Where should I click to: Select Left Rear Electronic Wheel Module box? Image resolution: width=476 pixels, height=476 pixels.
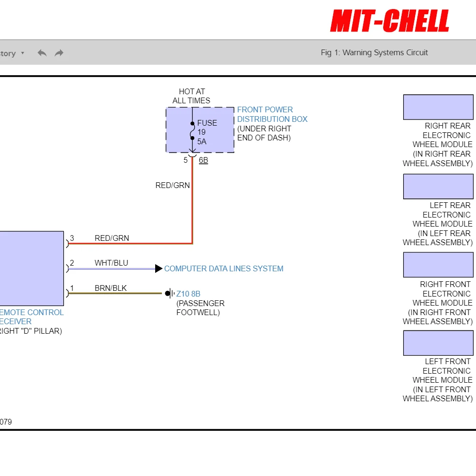click(438, 187)
